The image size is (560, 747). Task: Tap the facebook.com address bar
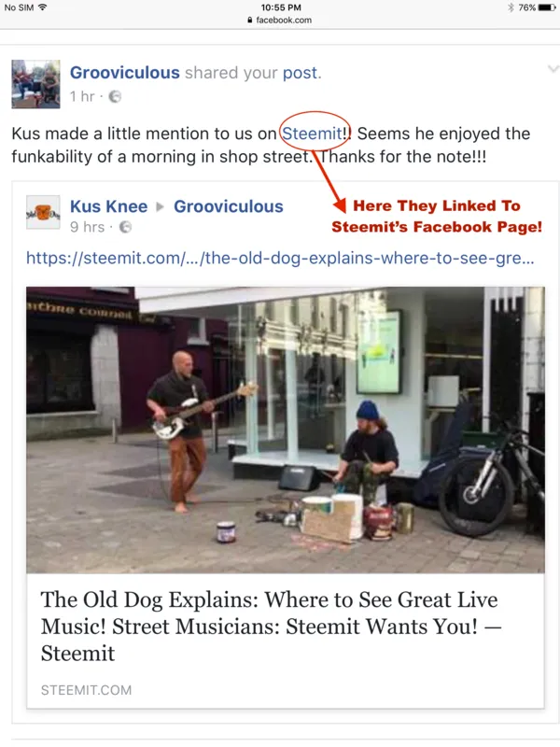click(x=280, y=20)
